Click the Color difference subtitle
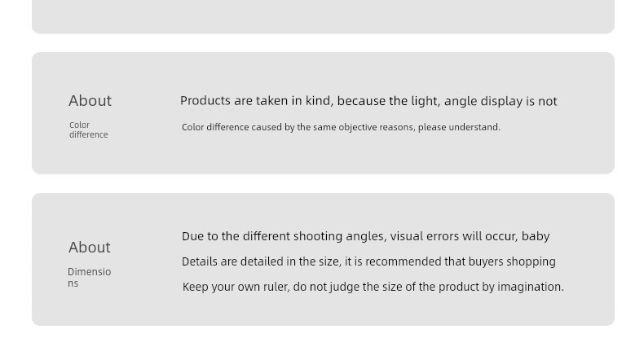Viewport: 644px width, 360px height. (88, 130)
